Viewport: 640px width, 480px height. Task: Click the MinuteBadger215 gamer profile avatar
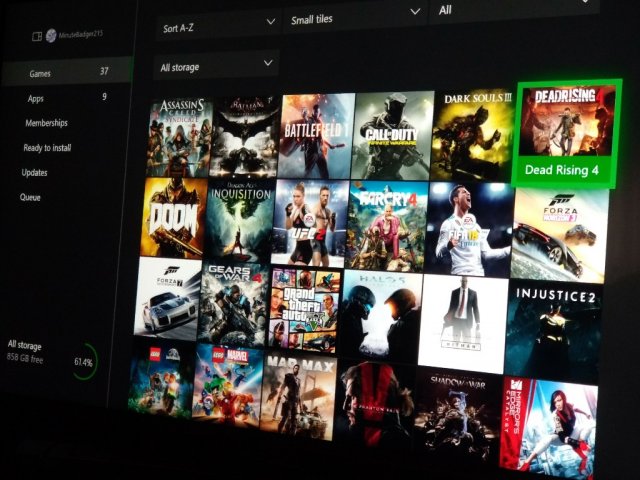pos(51,36)
